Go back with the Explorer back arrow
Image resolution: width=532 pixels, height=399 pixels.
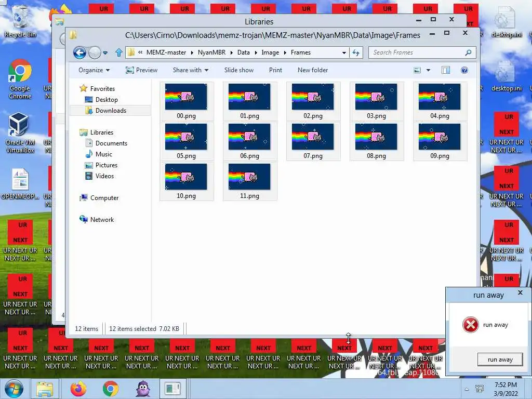click(79, 52)
